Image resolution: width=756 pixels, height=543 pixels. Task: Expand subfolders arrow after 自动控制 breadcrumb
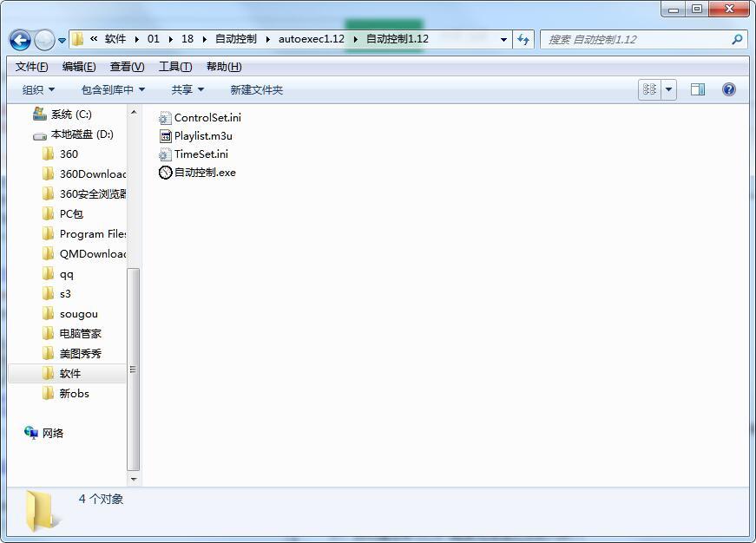[x=268, y=39]
